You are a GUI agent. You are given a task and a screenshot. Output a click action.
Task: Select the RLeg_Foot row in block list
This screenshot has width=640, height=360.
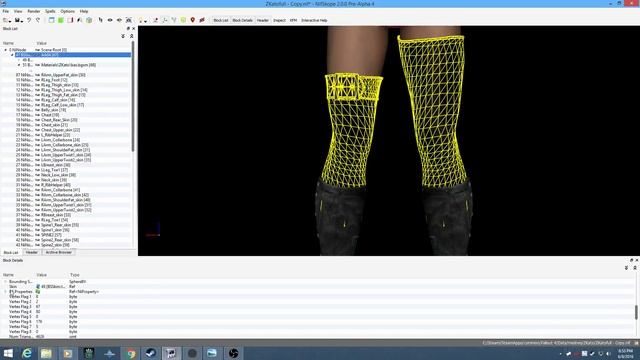pyautogui.click(x=66, y=80)
